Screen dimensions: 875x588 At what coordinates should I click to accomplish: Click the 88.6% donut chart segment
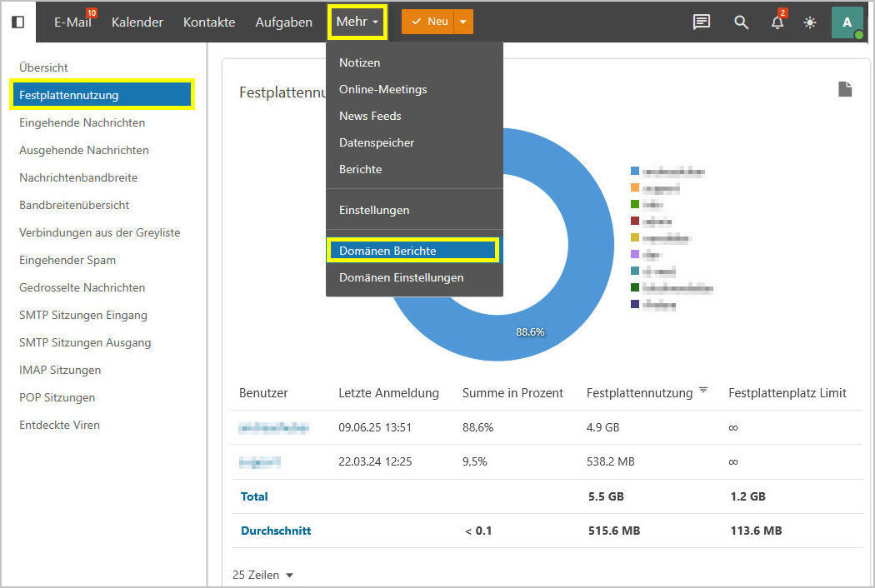click(529, 332)
